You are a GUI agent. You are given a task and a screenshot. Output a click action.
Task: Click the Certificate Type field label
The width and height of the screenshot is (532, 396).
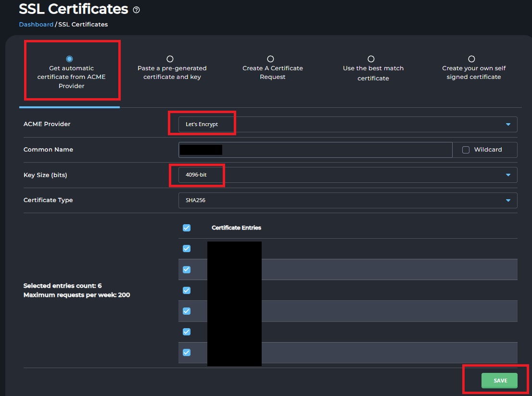48,200
